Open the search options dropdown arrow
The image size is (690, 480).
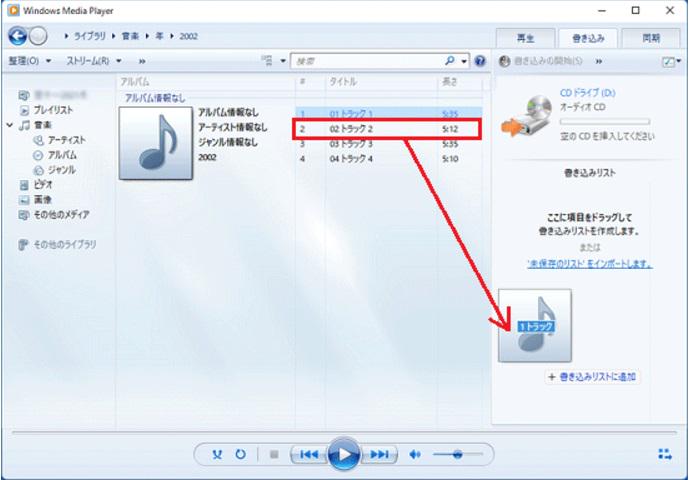[x=464, y=61]
